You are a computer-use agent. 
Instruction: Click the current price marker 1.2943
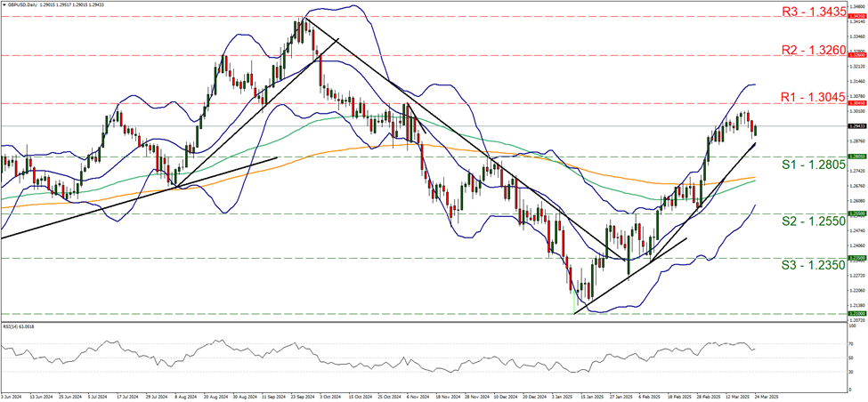(856, 126)
